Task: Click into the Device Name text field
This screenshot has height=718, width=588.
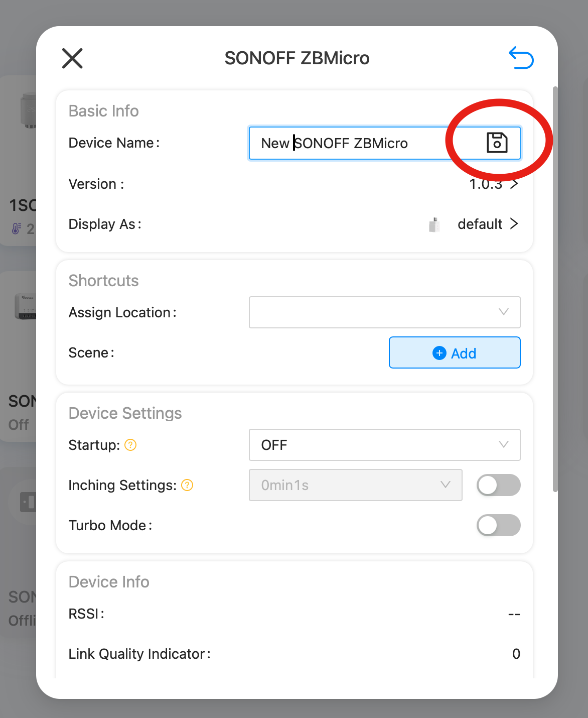Action: click(351, 143)
